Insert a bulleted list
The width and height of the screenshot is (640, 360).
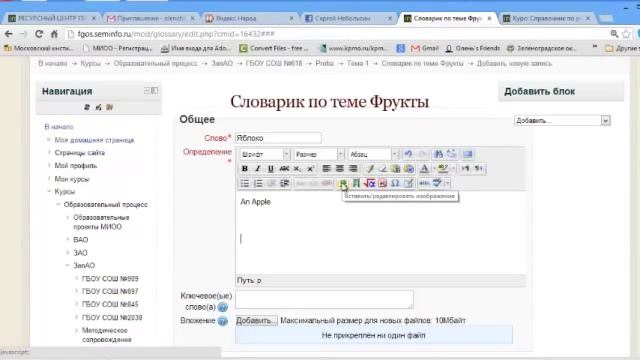(244, 183)
